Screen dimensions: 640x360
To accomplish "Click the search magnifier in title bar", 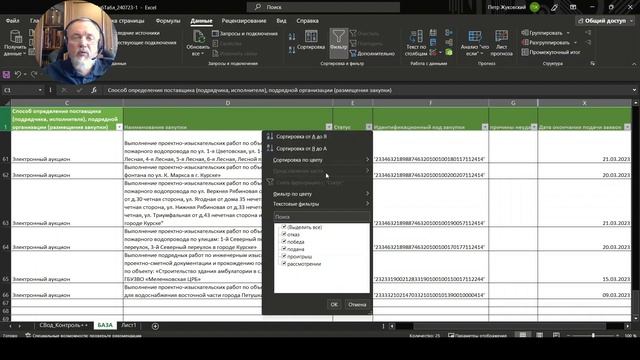I will (x=258, y=7).
